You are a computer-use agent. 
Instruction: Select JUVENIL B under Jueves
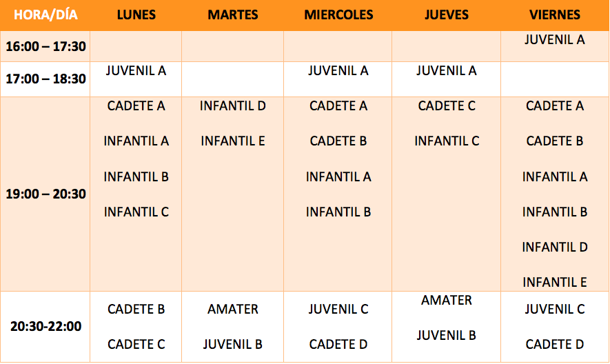coord(446,335)
